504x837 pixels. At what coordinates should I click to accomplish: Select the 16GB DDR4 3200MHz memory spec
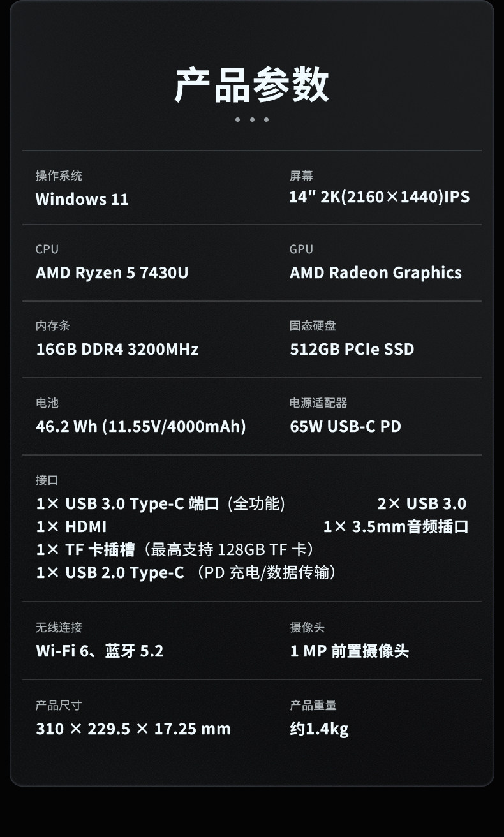pyautogui.click(x=117, y=350)
